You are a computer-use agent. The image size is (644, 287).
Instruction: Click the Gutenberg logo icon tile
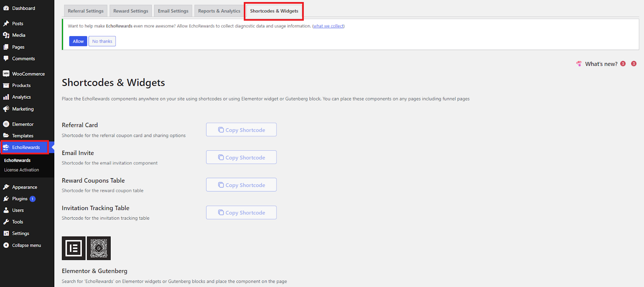coord(99,248)
